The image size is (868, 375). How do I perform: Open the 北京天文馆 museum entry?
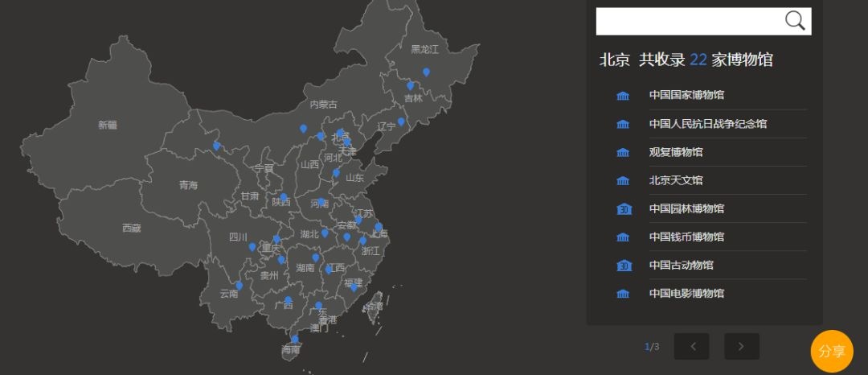click(676, 180)
